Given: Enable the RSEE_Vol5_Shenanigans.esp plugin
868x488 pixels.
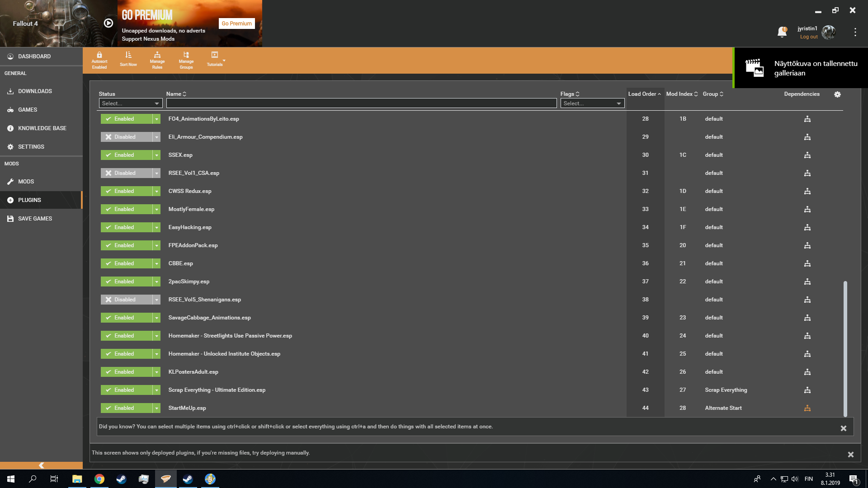Looking at the screenshot, I should click(127, 300).
